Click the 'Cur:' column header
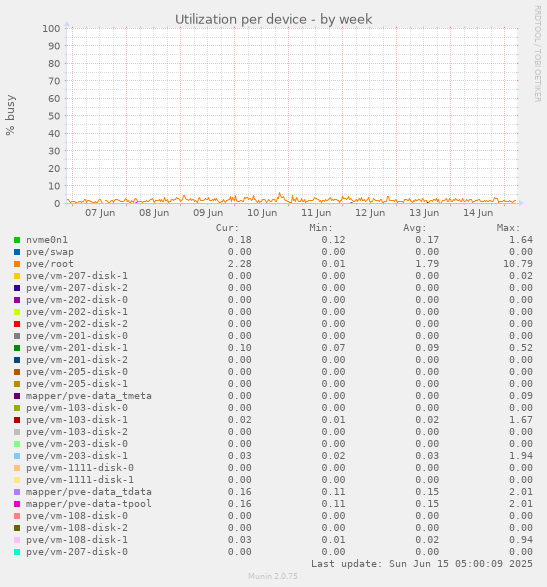This screenshot has width=547, height=587. point(227,228)
